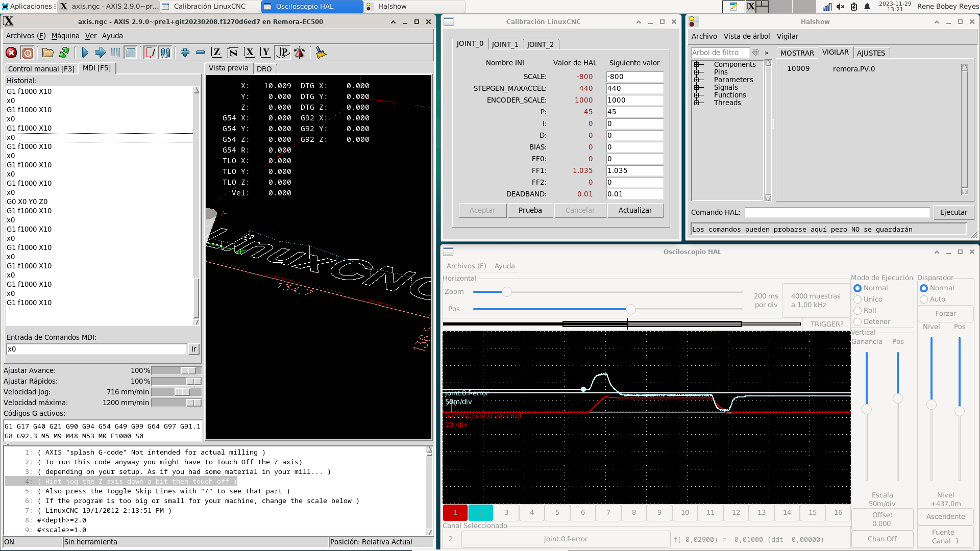Screen dimensions: 980x551
Task: Open the Vista de árbol menu
Action: (747, 36)
